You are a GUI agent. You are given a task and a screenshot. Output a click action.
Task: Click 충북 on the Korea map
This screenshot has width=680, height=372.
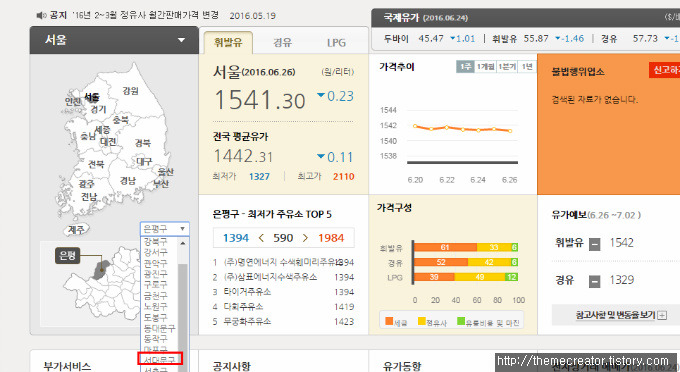coord(121,119)
